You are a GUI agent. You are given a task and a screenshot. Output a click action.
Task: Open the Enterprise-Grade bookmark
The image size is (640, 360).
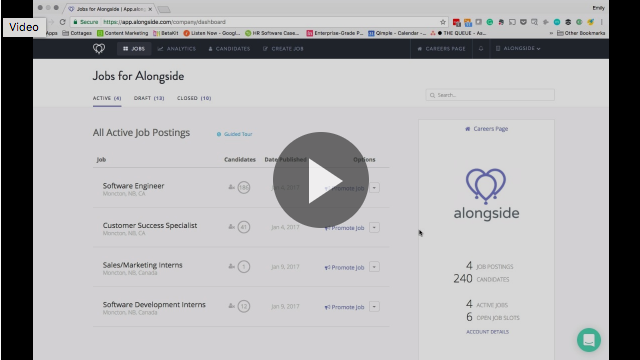pos(335,33)
